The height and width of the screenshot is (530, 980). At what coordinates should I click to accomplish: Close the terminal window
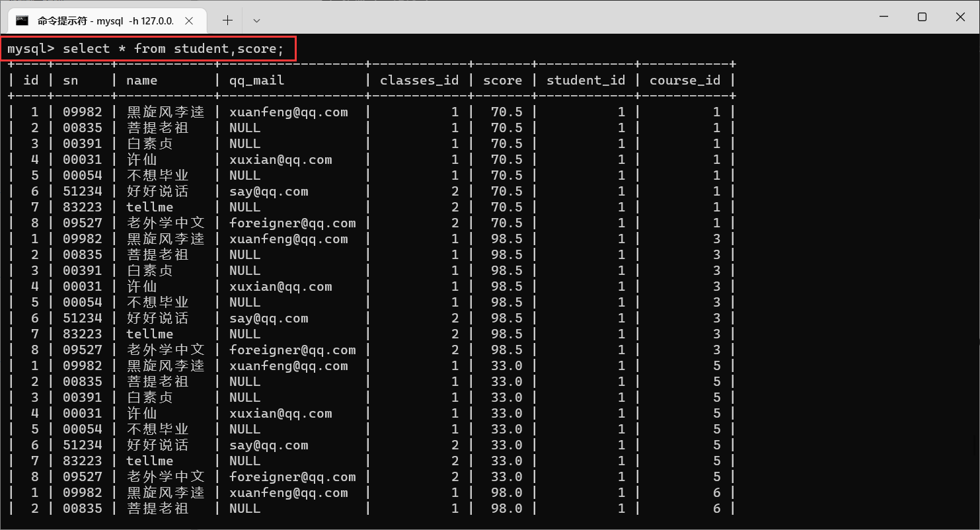click(x=960, y=17)
